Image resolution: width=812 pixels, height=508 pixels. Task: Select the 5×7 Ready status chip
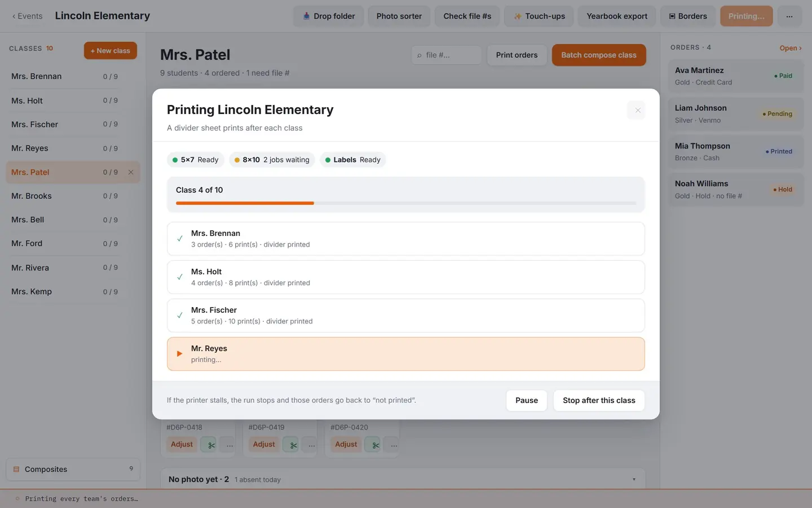tap(195, 160)
